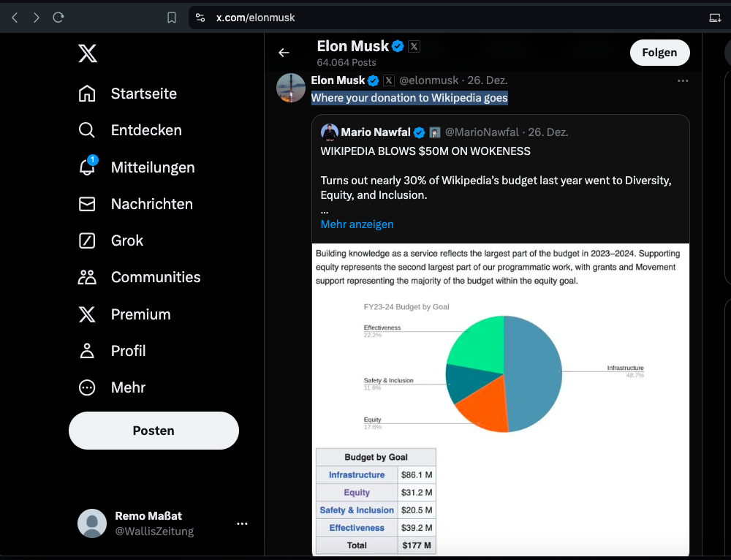The height and width of the screenshot is (560, 731).
Task: Click the Entdecken search icon
Action: click(87, 130)
